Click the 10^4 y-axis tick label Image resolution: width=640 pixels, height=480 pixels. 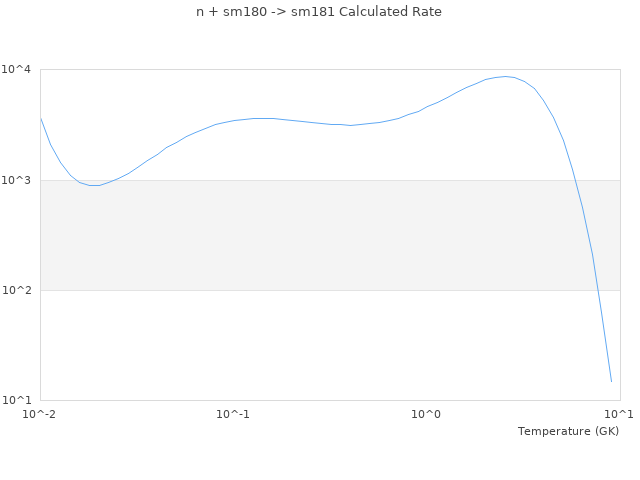click(x=17, y=70)
